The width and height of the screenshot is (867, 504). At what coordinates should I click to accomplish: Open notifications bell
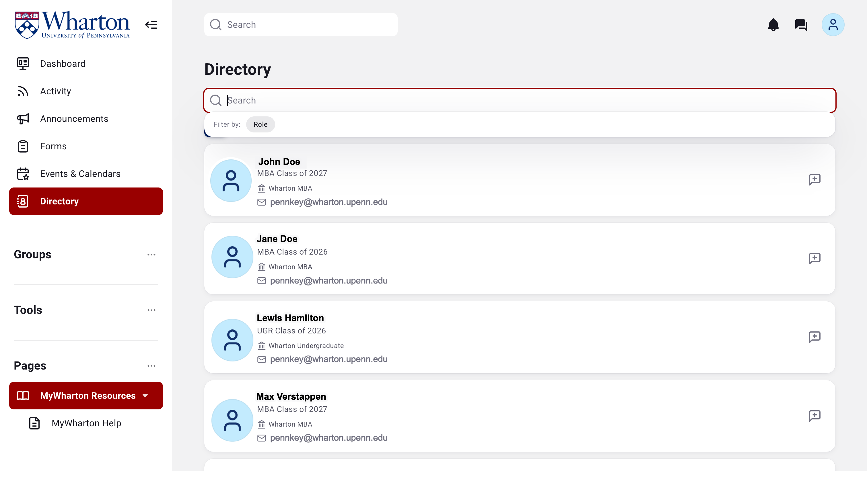[x=773, y=25]
